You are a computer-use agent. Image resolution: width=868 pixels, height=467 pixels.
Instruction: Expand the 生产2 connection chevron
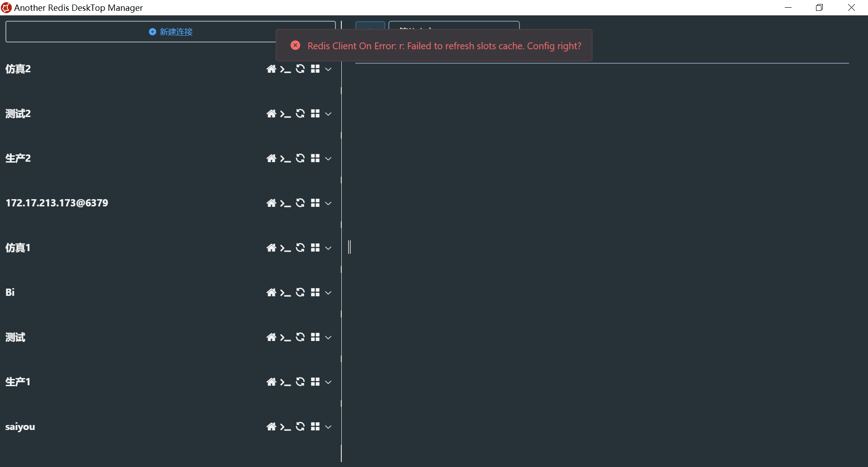point(328,159)
